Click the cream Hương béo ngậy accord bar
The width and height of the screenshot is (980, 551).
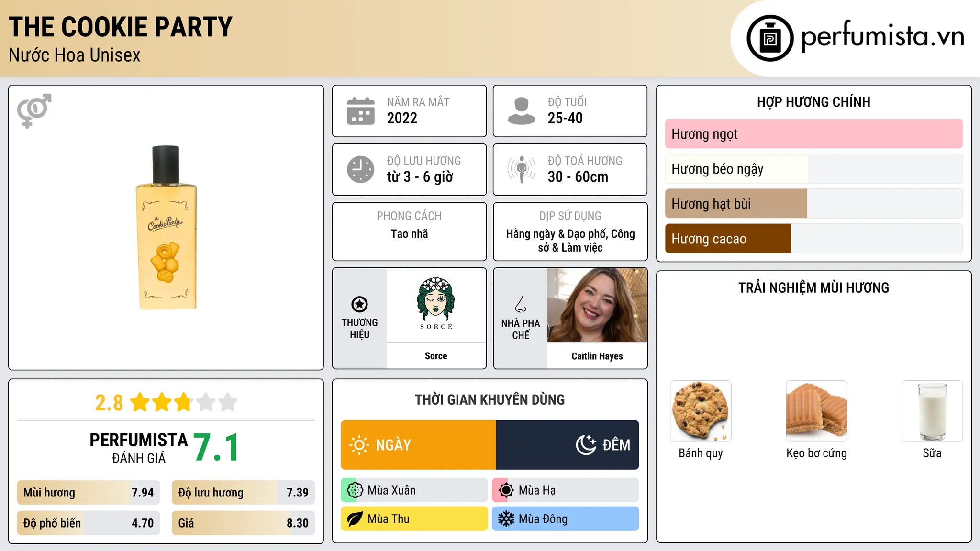pos(813,169)
